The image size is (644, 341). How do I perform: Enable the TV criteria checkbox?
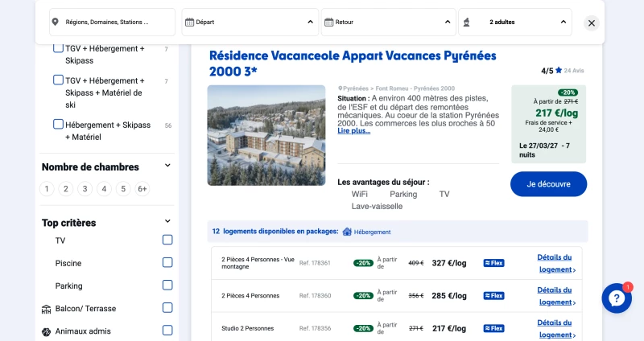tap(167, 240)
